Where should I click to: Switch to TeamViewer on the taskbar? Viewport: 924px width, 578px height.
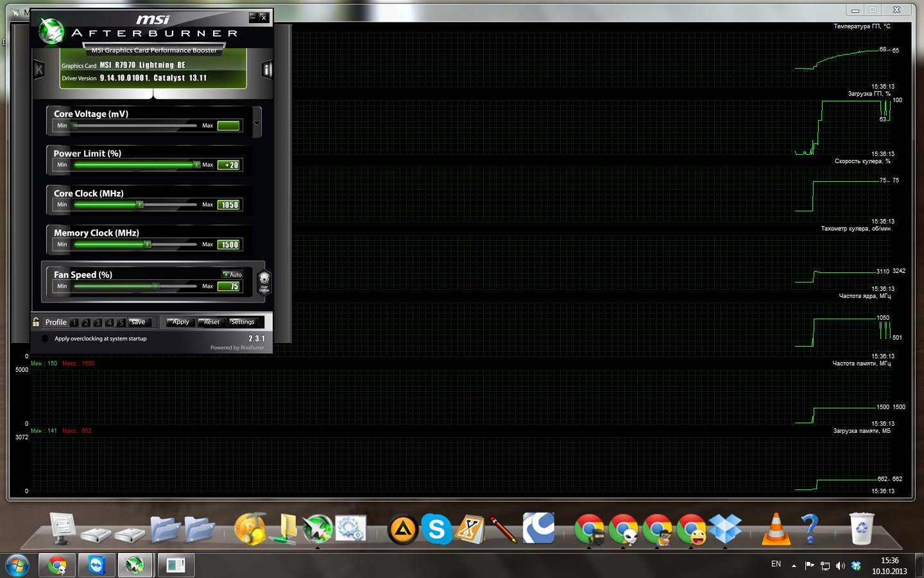click(96, 565)
